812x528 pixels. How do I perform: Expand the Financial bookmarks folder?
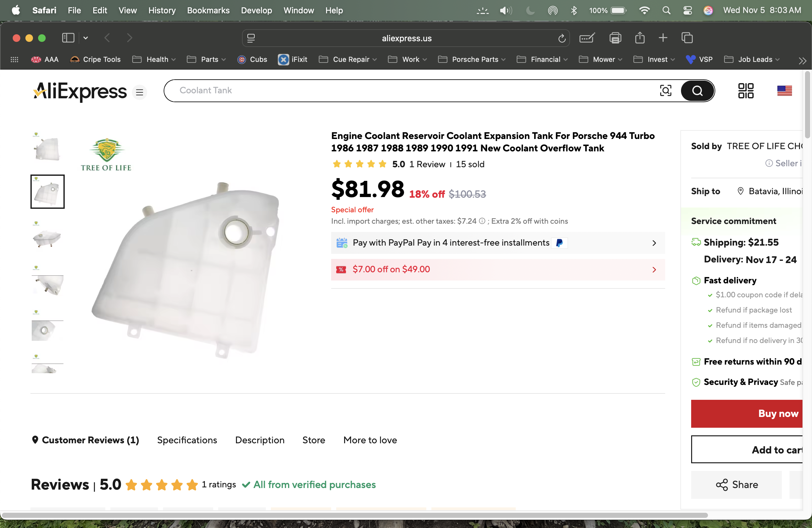(x=542, y=59)
